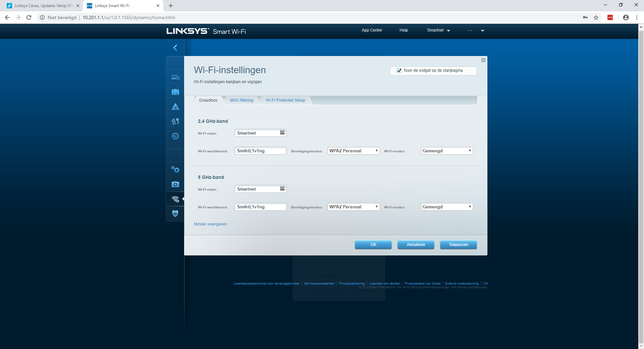Open the 2,4 GHz Wi-Fi-modus dropdown
Image resolution: width=644 pixels, height=349 pixels.
pos(447,151)
